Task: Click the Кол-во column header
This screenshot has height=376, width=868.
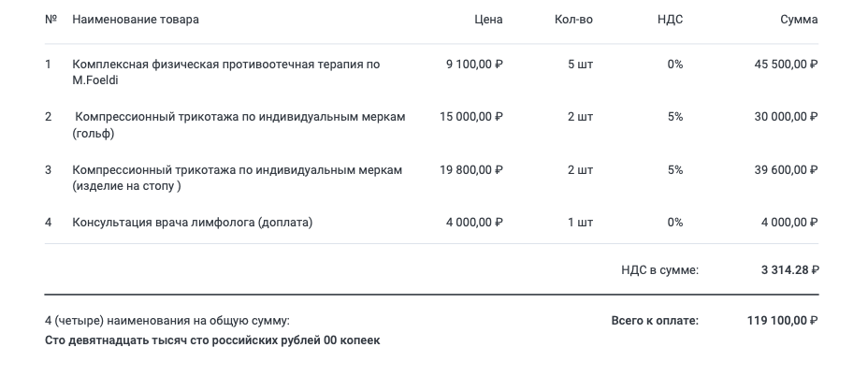Action: tap(573, 20)
